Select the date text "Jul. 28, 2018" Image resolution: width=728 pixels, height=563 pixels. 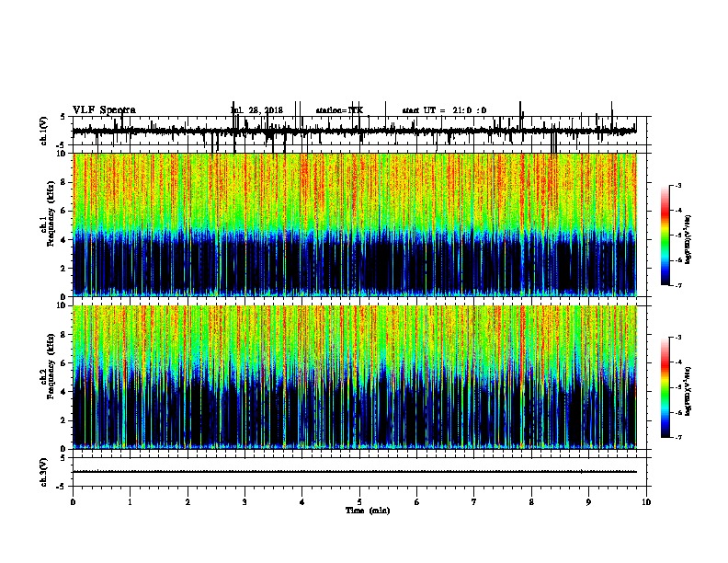point(256,110)
